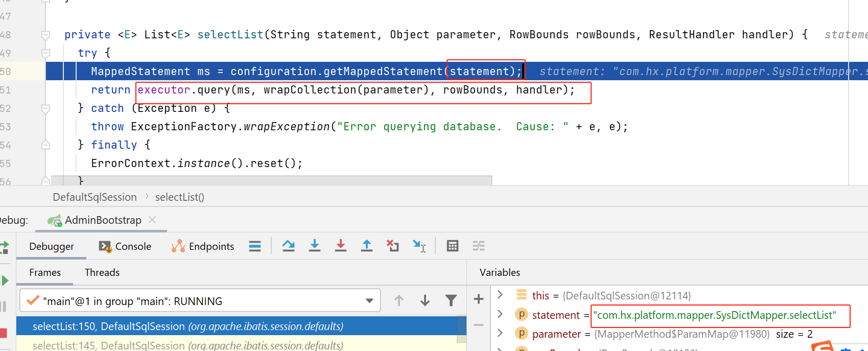Expand the 'this' variable node

[x=501, y=295]
